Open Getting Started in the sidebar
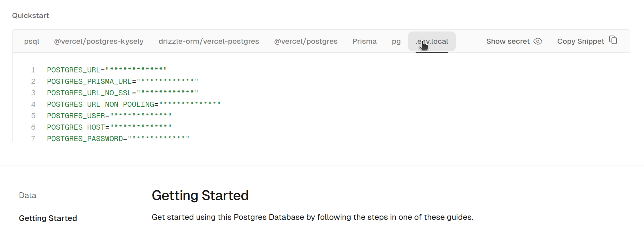Viewport: 644px width, 233px height. (48, 218)
